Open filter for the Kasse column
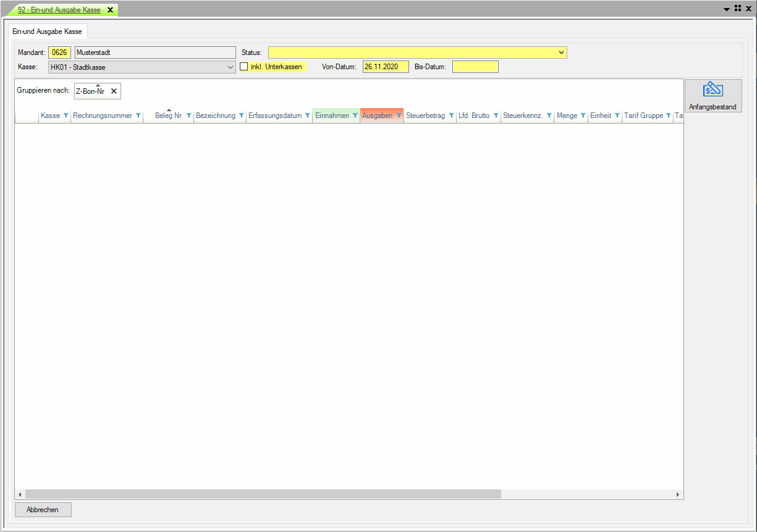This screenshot has width=757, height=532. click(66, 116)
